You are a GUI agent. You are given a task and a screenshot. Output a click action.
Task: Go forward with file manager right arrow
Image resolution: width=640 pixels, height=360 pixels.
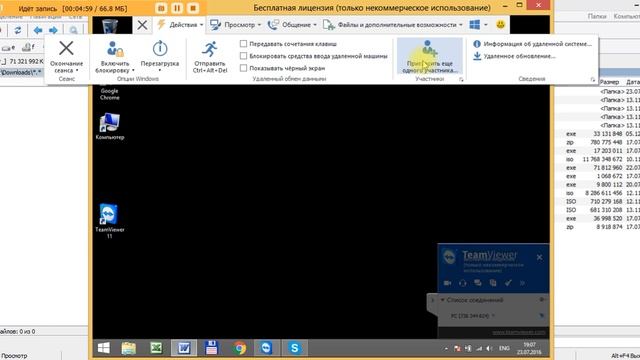coord(53,30)
